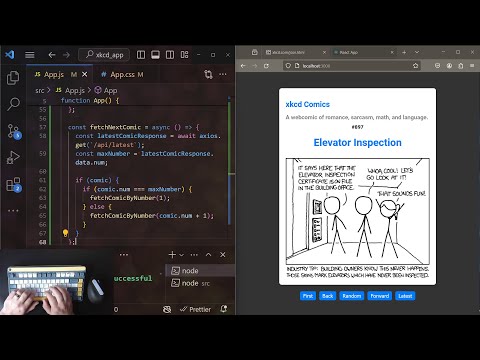
Task: Click the Save to Pocket toolbar icon
Action: click(437, 66)
